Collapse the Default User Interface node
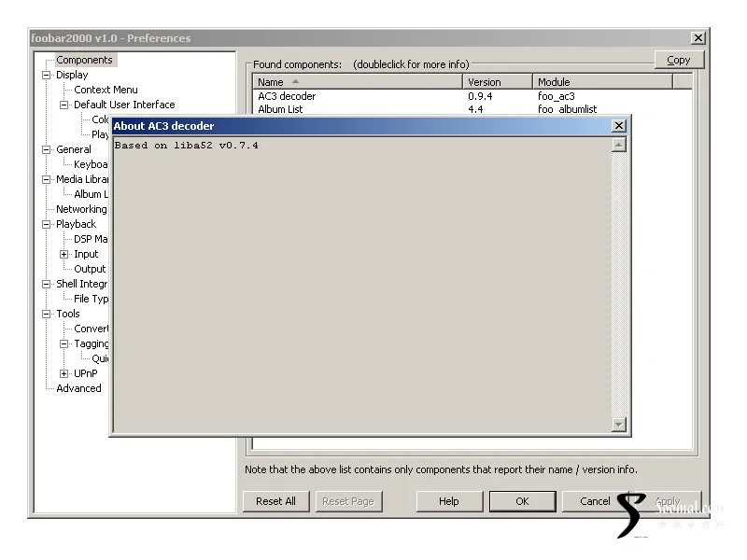The width and height of the screenshot is (747, 560). coord(63,105)
